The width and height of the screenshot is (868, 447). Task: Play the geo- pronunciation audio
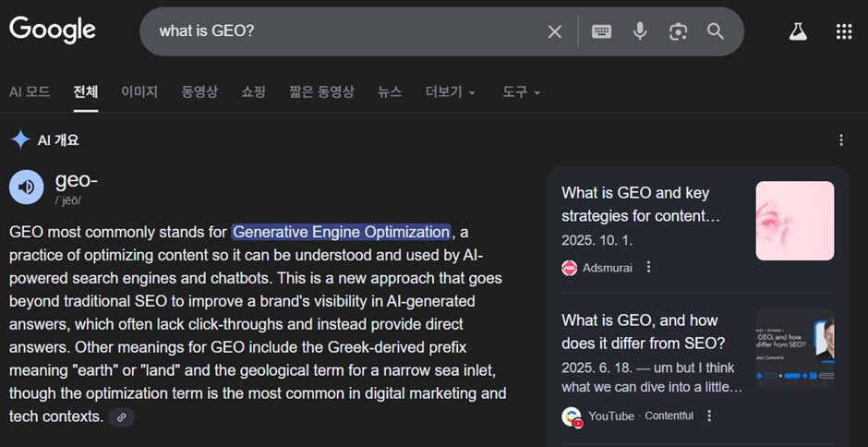pyautogui.click(x=27, y=187)
